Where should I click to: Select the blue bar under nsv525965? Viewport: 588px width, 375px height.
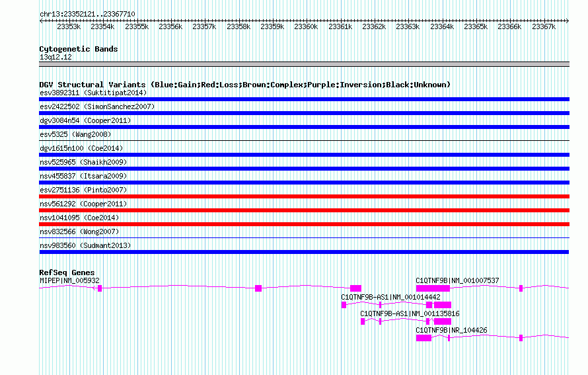click(x=304, y=169)
